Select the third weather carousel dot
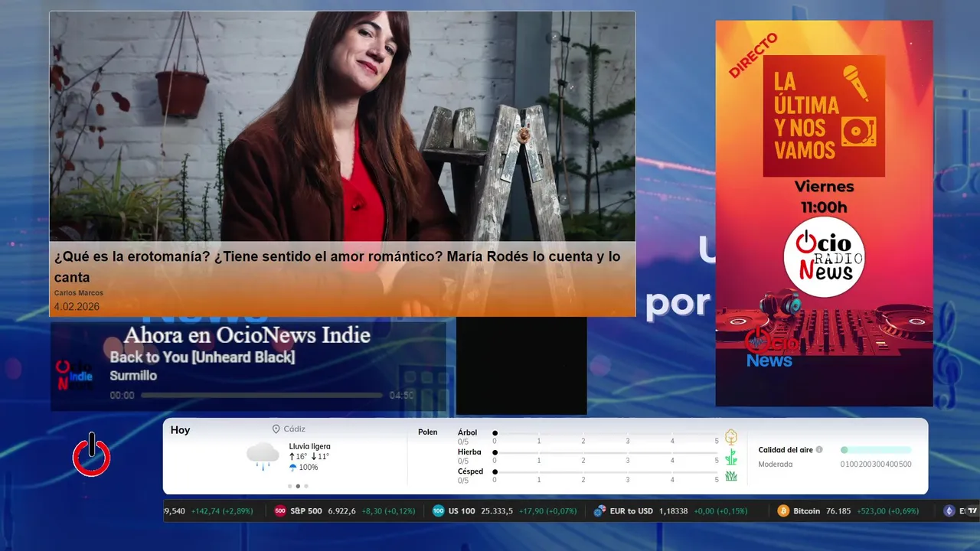 (306, 486)
